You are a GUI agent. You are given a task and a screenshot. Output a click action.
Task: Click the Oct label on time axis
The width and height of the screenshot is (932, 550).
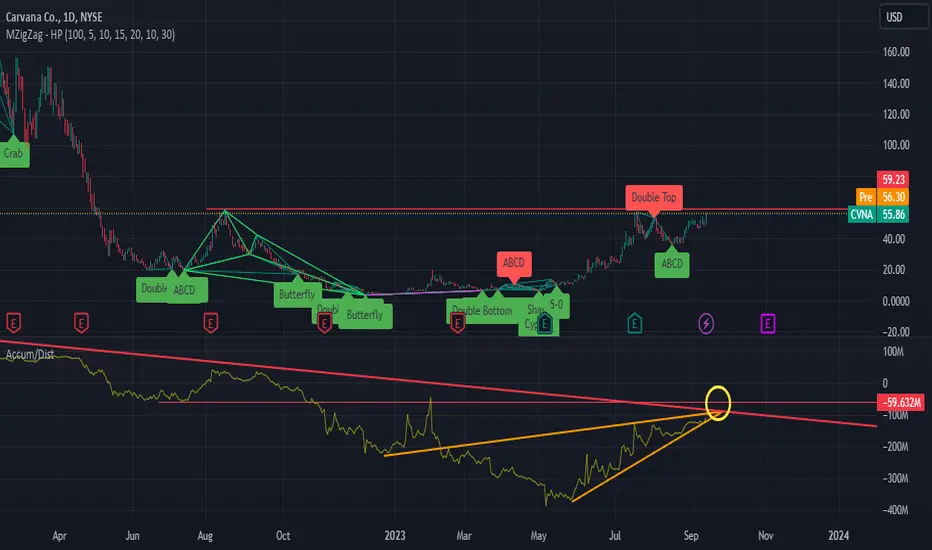[x=283, y=536]
